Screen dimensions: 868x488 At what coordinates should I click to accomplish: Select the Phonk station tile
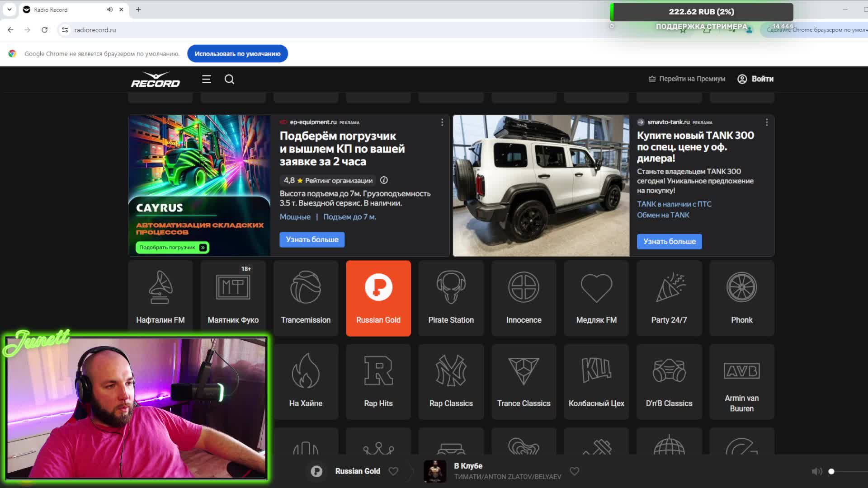(x=742, y=298)
